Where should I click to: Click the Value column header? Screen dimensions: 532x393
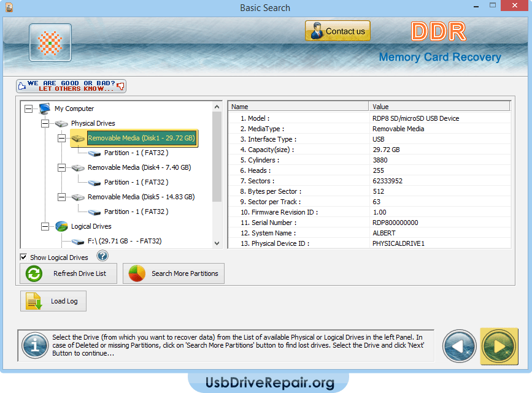pos(439,107)
